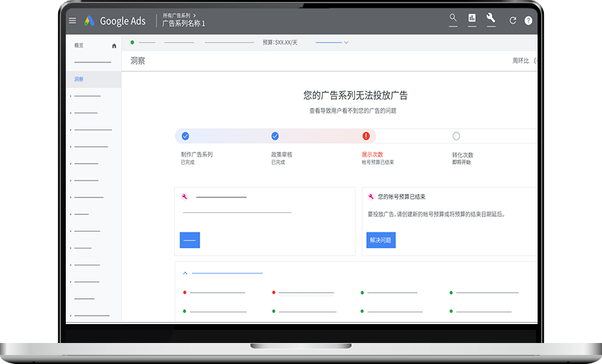
Task: Expand first sidebar item below 洞察
Action: [71, 96]
